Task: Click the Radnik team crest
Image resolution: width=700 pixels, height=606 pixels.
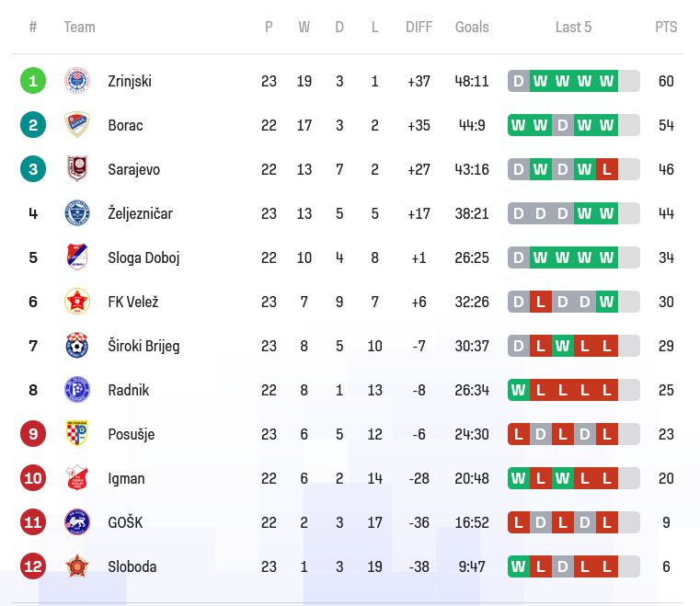Action: tap(77, 390)
